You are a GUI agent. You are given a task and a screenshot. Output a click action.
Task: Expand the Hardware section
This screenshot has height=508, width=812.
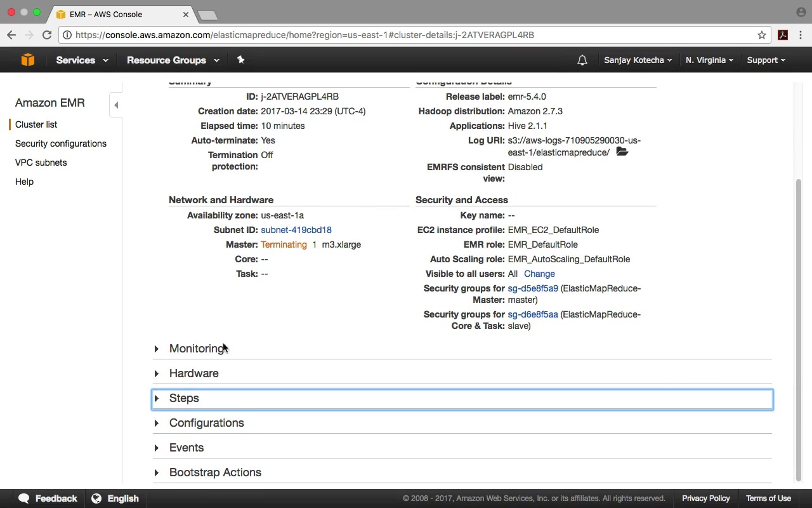click(462, 373)
